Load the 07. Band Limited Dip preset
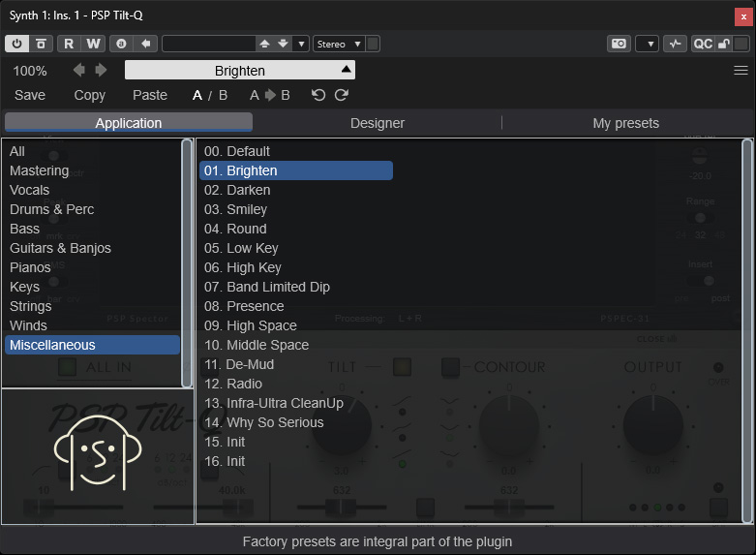 click(x=296, y=287)
